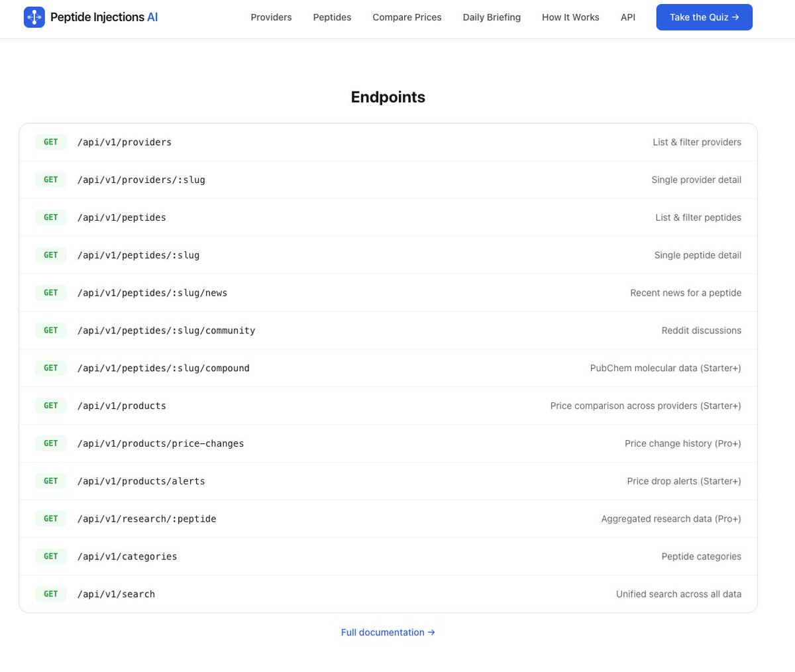
Task: Select the /api/v1/peptides/:slug/community path
Action: tap(166, 330)
